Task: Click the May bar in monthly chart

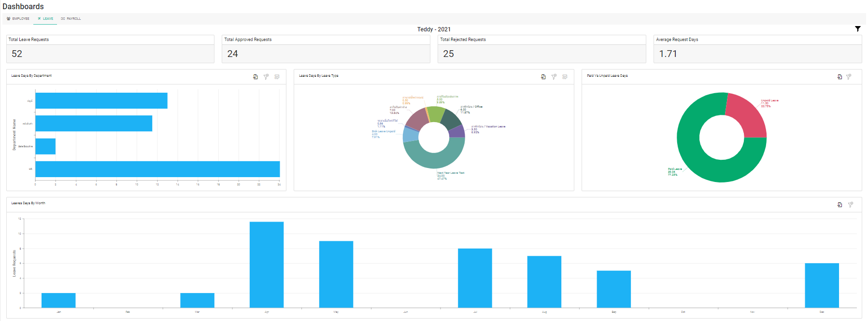Action: (336, 274)
